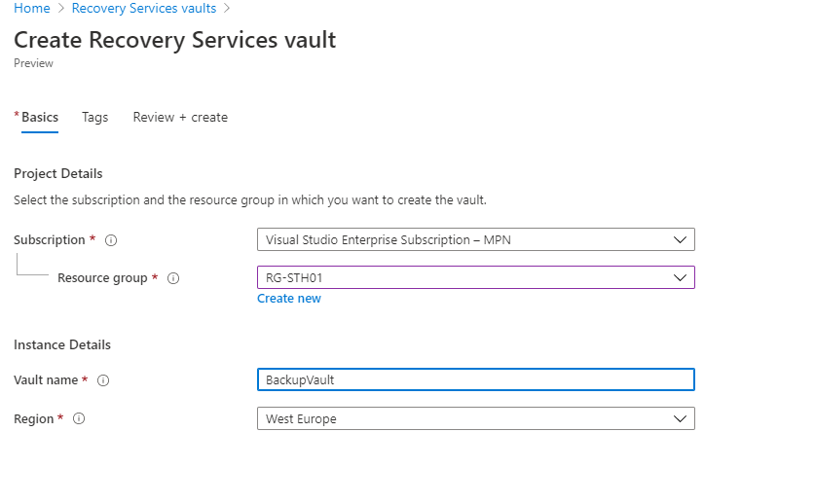Navigate to Home in the breadcrumb
The height and width of the screenshot is (504, 815).
32,8
